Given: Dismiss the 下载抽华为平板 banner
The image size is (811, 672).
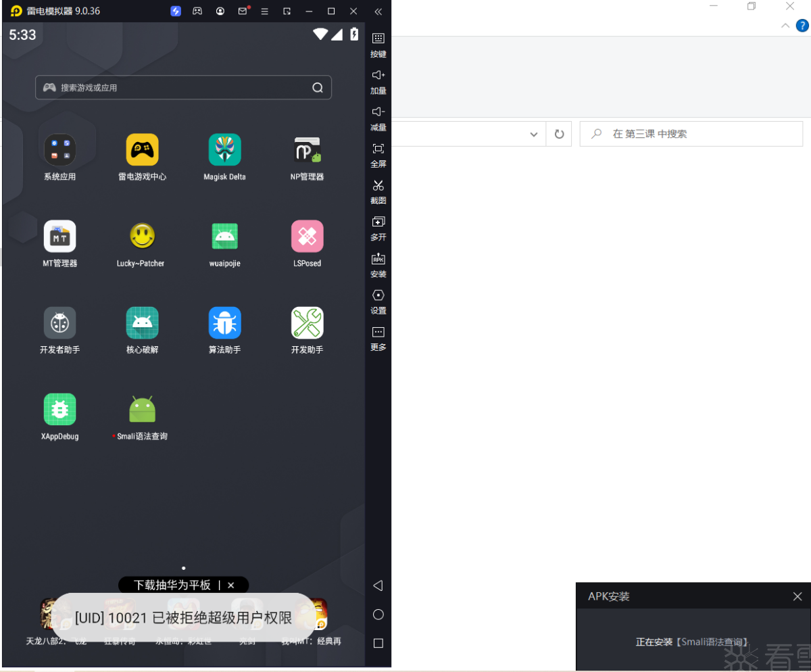Looking at the screenshot, I should [231, 585].
